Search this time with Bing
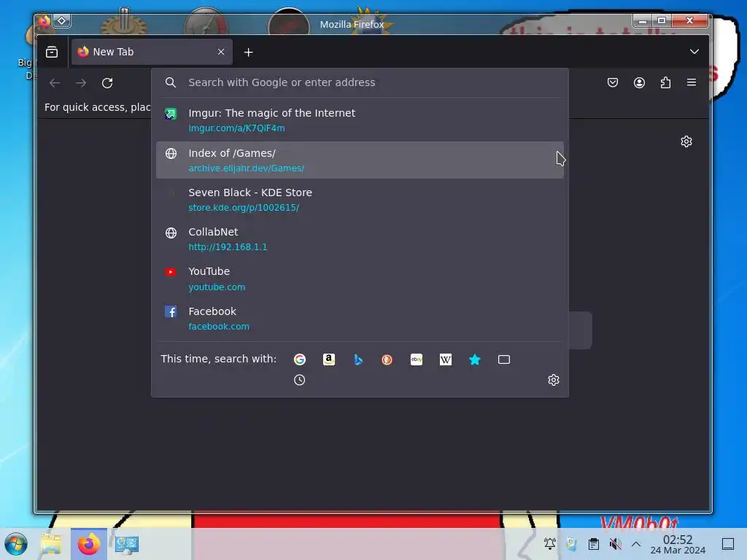The image size is (747, 560). [x=358, y=359]
